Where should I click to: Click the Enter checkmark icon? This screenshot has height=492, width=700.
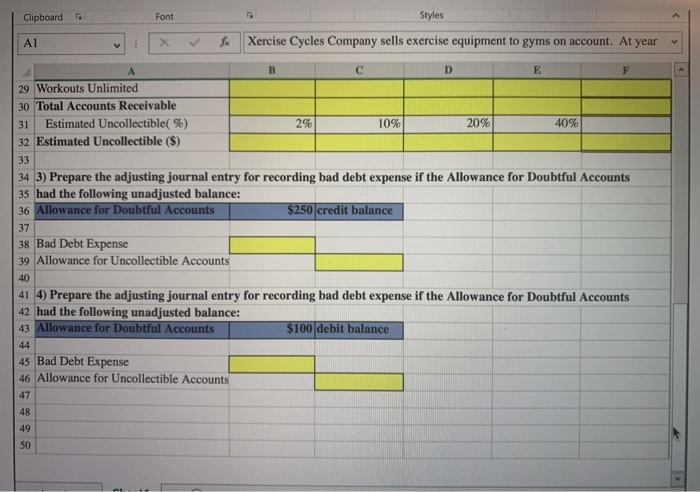tap(194, 43)
